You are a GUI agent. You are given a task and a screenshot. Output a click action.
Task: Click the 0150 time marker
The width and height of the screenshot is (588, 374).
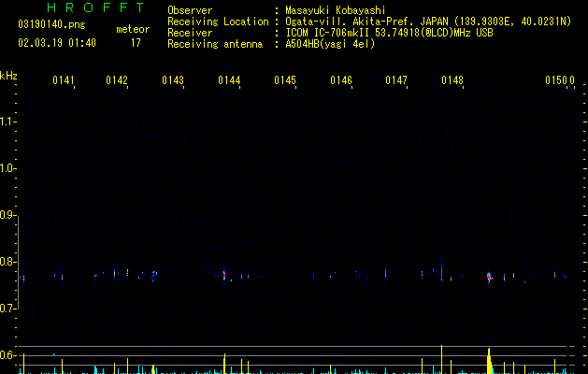coord(556,80)
